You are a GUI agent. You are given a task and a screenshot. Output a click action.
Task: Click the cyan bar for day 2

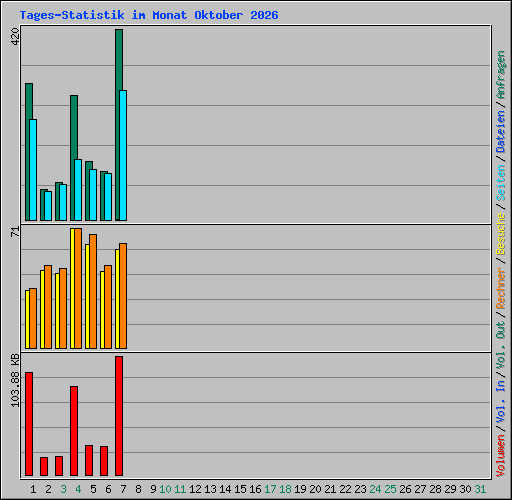pyautogui.click(x=48, y=206)
